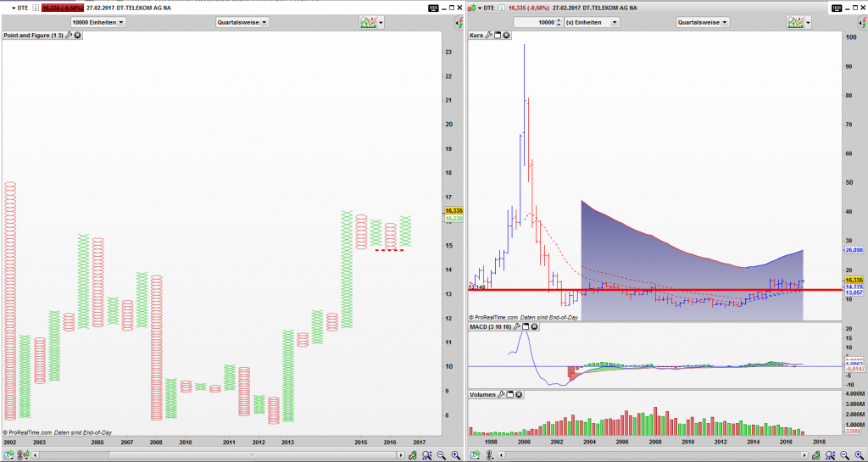Open the arrow next to left add-indicator icon
The width and height of the screenshot is (868, 462).
pos(381,23)
